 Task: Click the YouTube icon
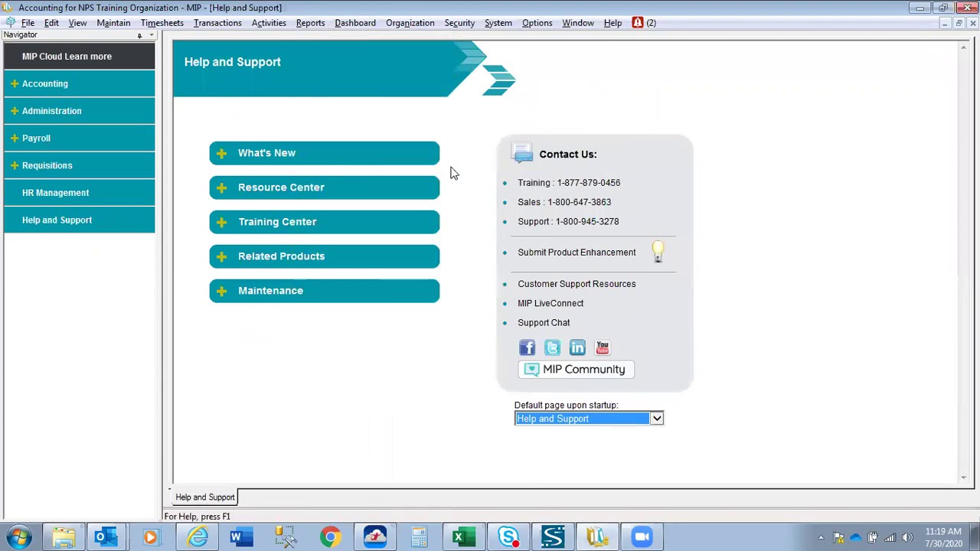click(x=603, y=348)
